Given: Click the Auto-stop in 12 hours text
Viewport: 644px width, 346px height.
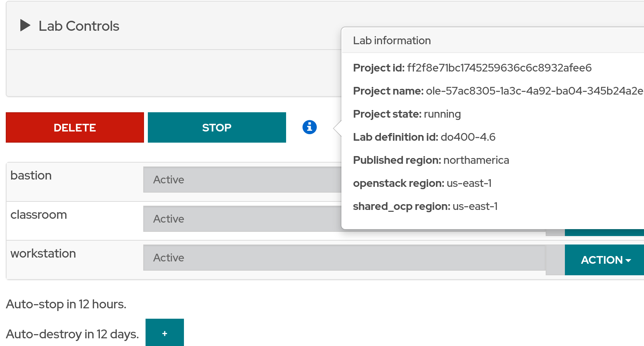Looking at the screenshot, I should click(66, 304).
